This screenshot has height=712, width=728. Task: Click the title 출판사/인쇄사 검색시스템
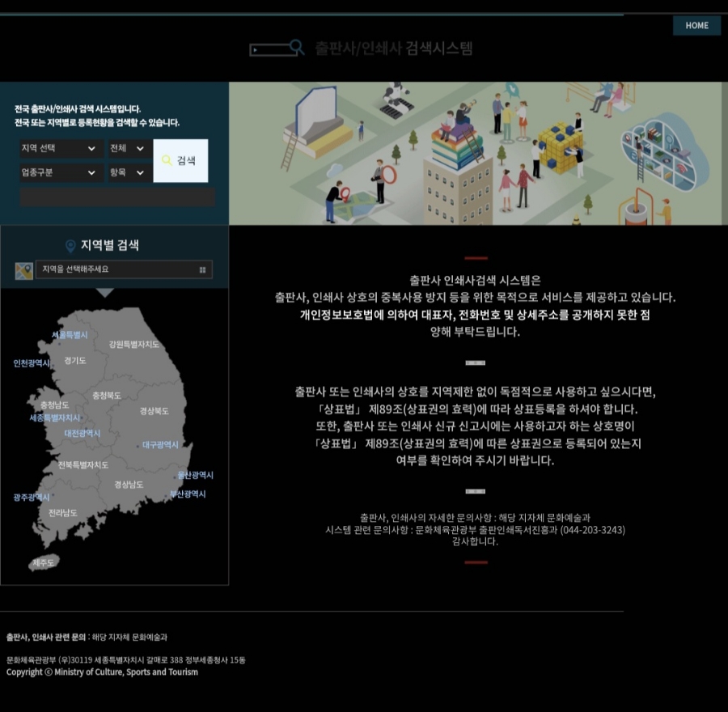[x=394, y=49]
